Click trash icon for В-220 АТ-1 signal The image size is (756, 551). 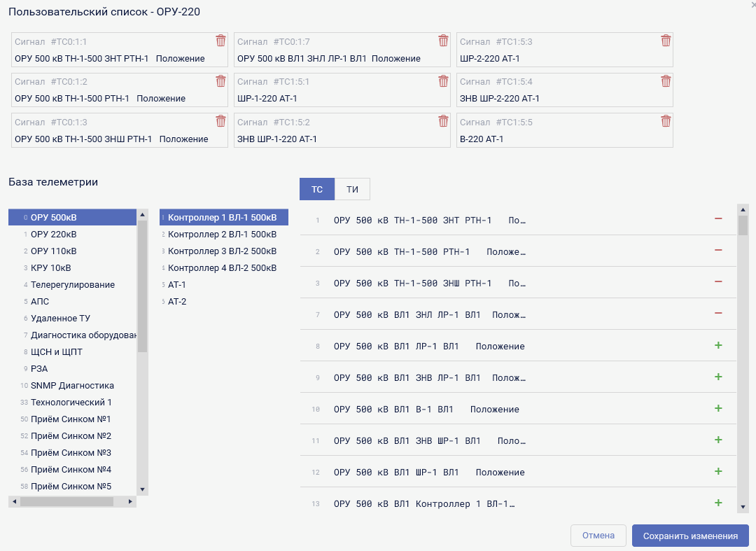point(666,121)
